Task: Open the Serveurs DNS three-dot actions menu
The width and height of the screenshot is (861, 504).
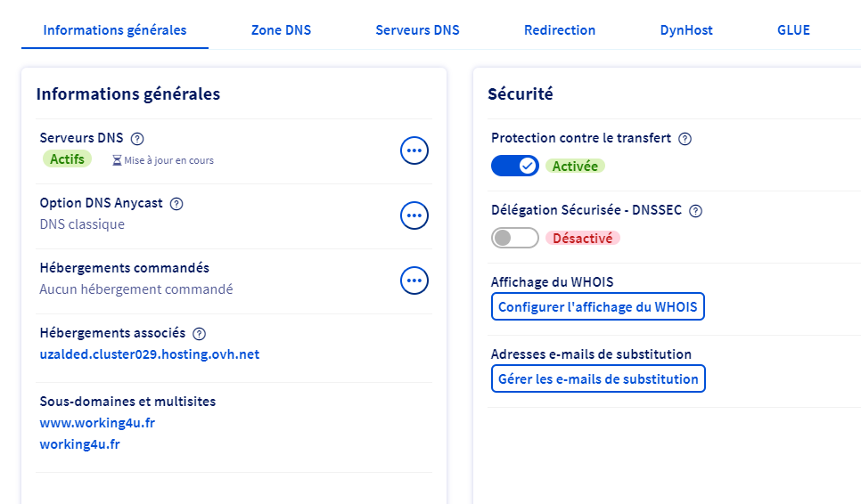Action: pos(414,150)
